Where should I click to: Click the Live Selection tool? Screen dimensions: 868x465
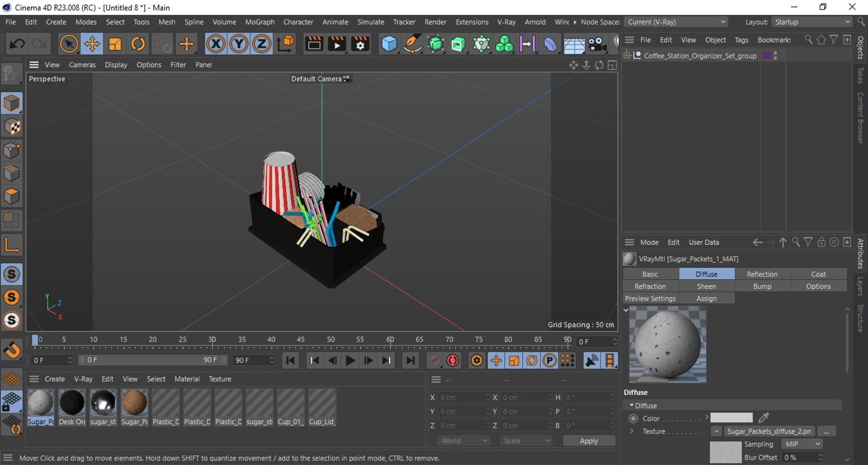pyautogui.click(x=69, y=44)
